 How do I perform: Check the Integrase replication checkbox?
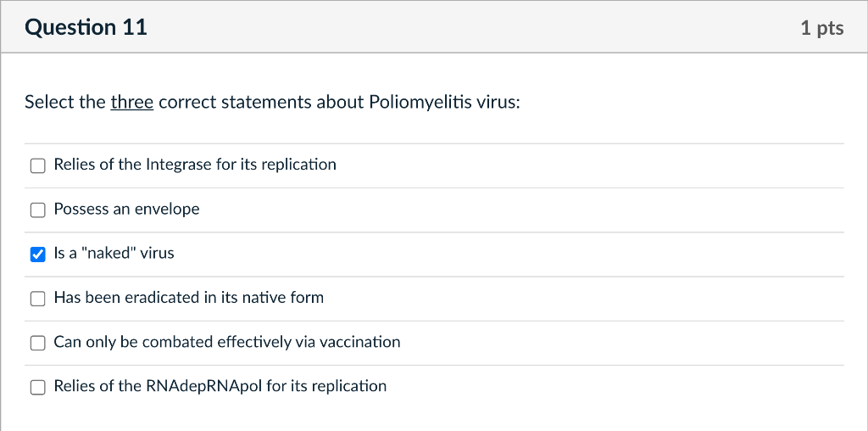coord(37,165)
